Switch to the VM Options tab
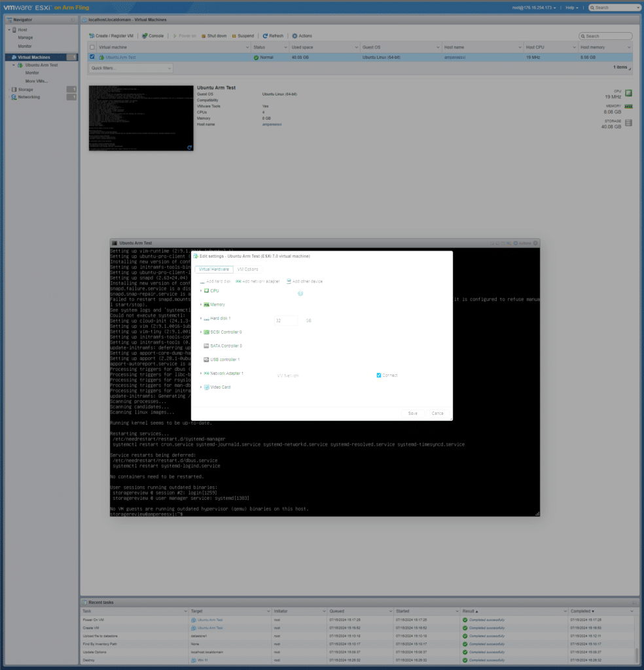This screenshot has height=670, width=644. [x=248, y=269]
